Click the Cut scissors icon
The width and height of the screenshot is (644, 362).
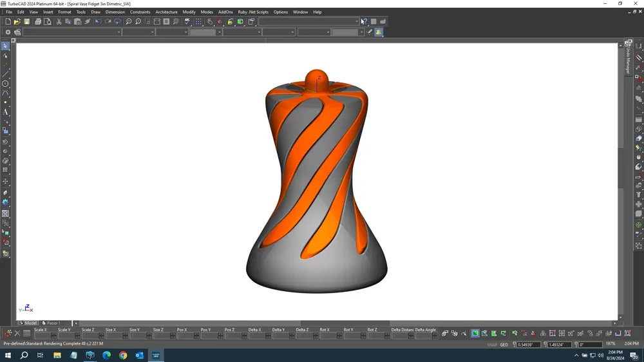click(x=59, y=22)
